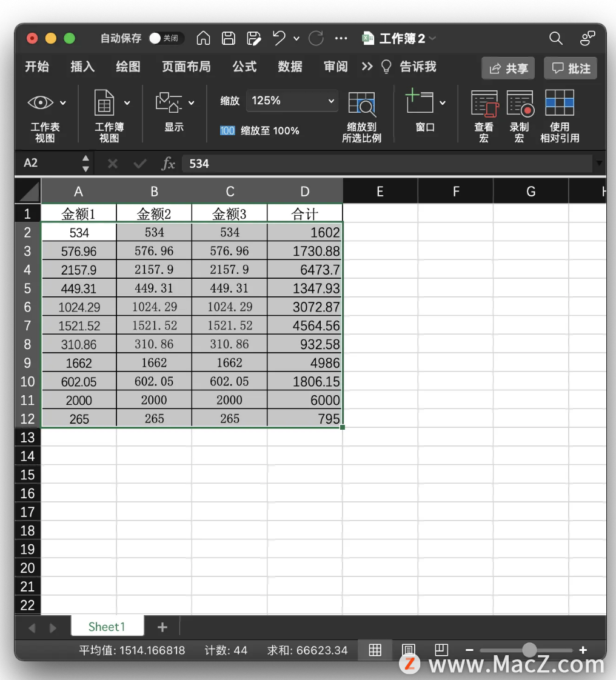The height and width of the screenshot is (680, 616).
Task: Open the 审阅 Review tab
Action: click(x=336, y=66)
